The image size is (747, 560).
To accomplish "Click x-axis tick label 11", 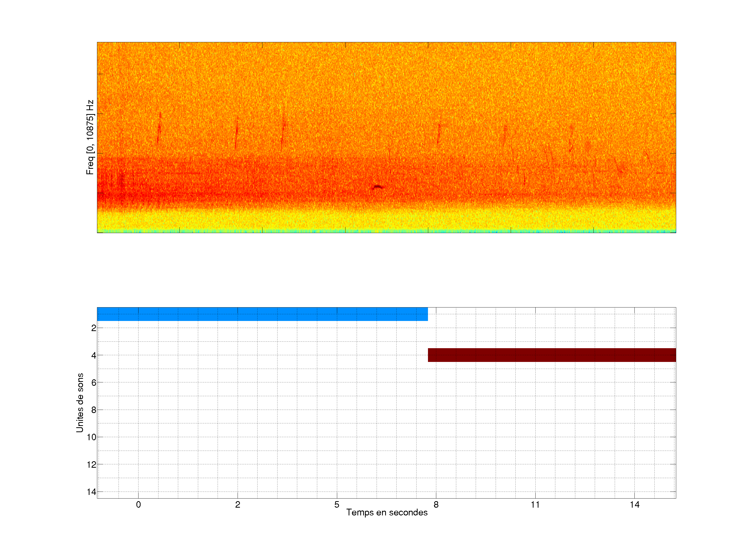I will (535, 505).
